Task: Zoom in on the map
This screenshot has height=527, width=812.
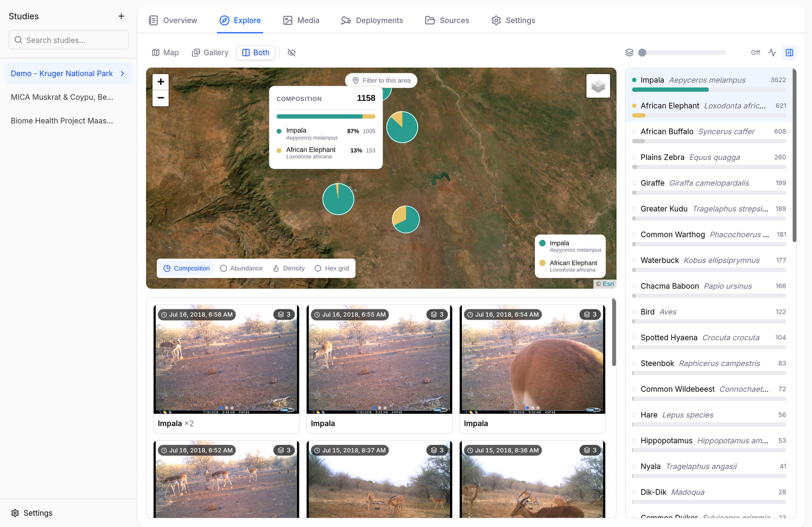Action: 161,82
